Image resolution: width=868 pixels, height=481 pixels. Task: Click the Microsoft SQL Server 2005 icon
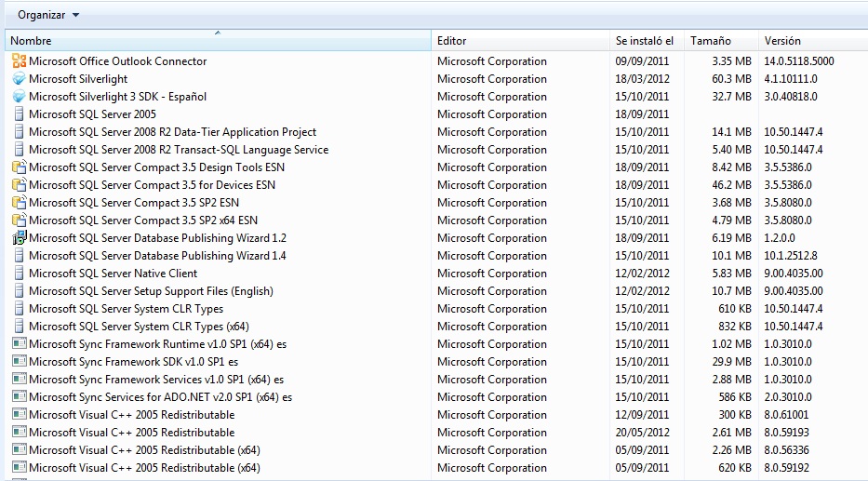[x=20, y=114]
